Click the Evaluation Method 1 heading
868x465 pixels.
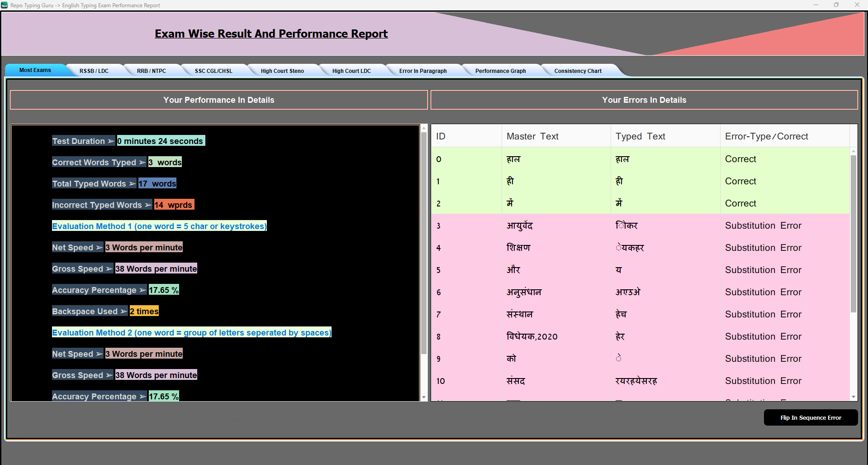159,226
